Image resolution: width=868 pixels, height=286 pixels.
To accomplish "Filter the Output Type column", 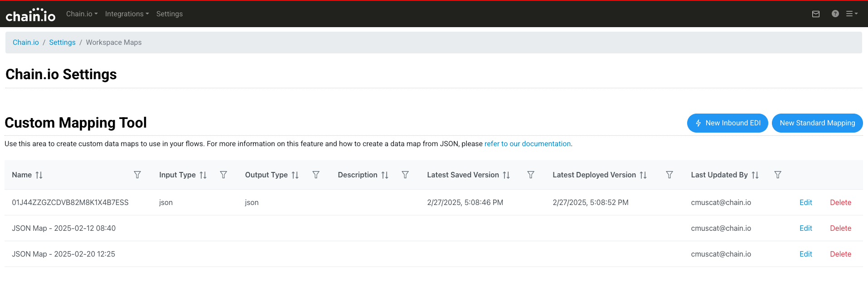I will coord(316,175).
